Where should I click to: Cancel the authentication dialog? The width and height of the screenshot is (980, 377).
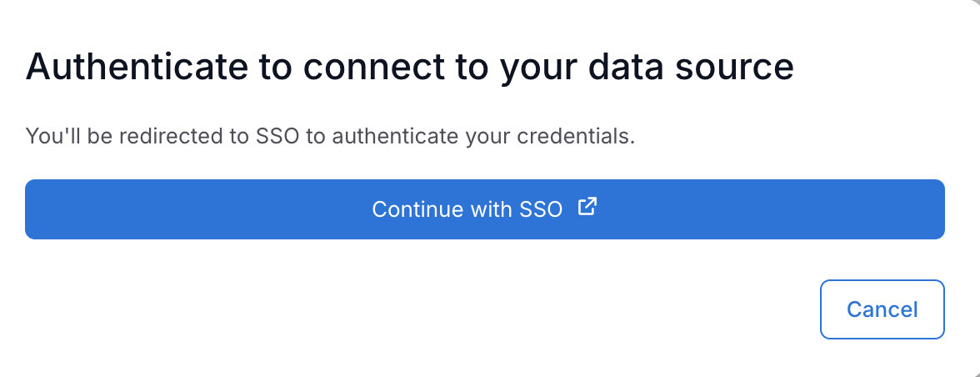tap(882, 309)
